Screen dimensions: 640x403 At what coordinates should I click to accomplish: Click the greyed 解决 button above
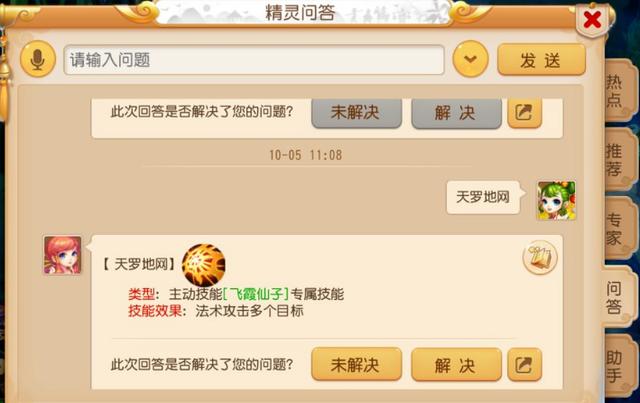tap(456, 113)
